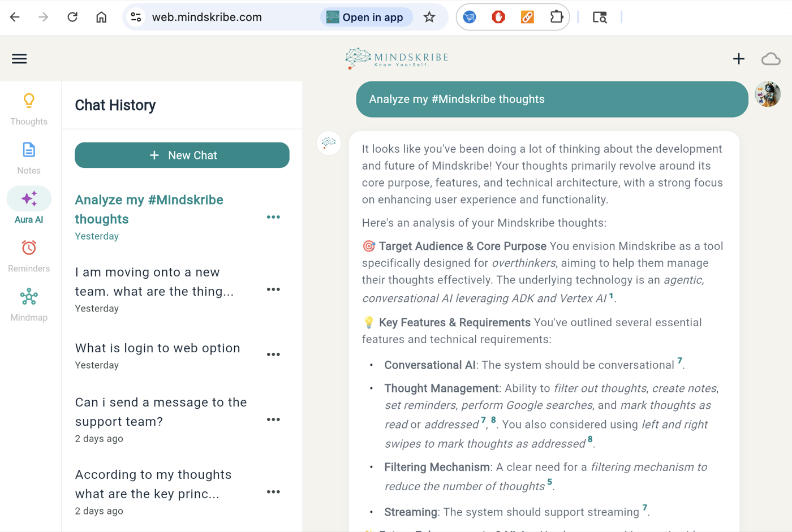This screenshot has width=792, height=532.
Task: Click the plus icon to create something new
Action: [739, 58]
